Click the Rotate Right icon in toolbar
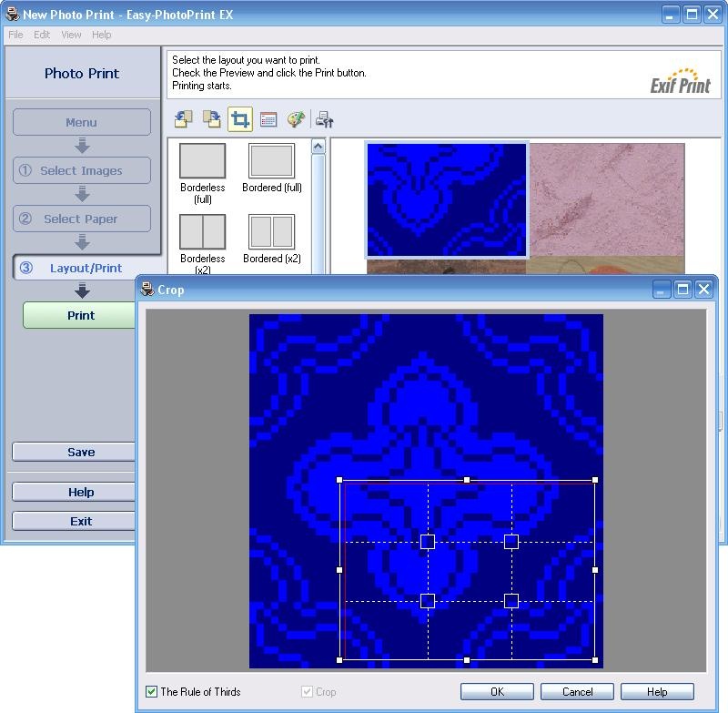Screen dimensions: 728x713 (212, 119)
